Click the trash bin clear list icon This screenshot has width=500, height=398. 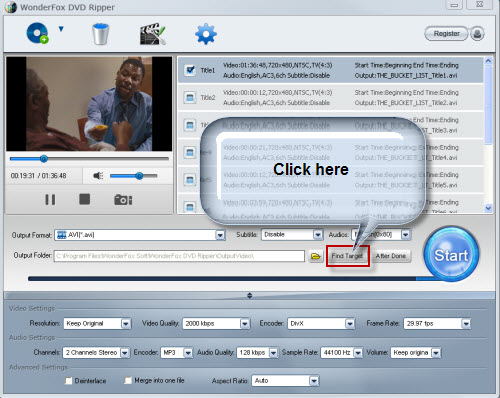pyautogui.click(x=100, y=34)
